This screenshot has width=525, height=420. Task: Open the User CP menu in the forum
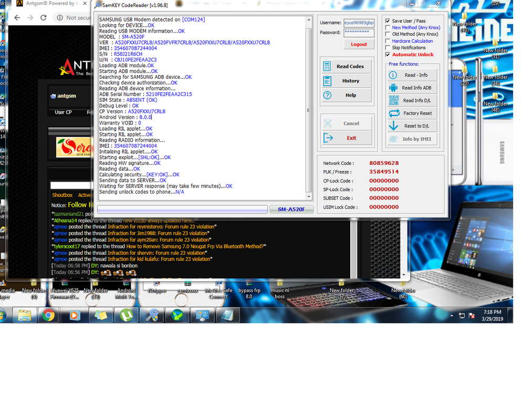pyautogui.click(x=64, y=112)
